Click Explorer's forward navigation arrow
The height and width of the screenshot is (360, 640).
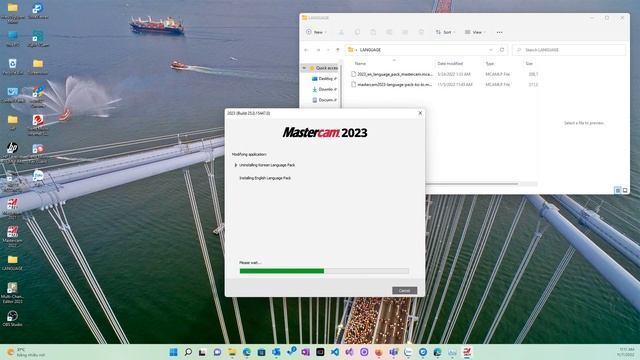tap(318, 50)
